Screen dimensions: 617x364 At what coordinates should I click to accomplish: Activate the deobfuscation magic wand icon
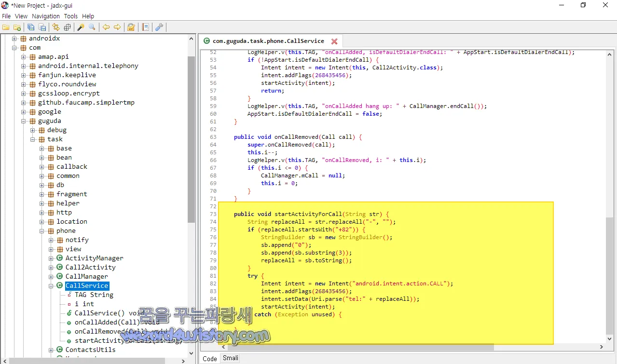pos(81,27)
